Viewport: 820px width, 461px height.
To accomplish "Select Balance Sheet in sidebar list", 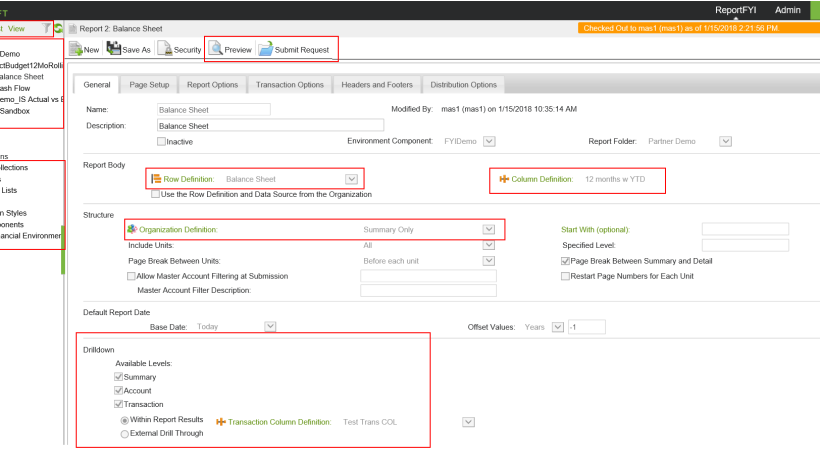I will coord(22,76).
